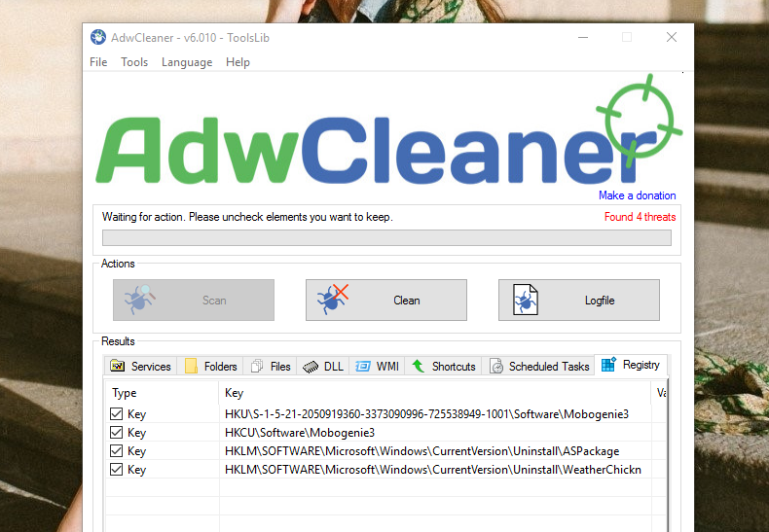
Task: Click the Key column header
Action: [435, 393]
